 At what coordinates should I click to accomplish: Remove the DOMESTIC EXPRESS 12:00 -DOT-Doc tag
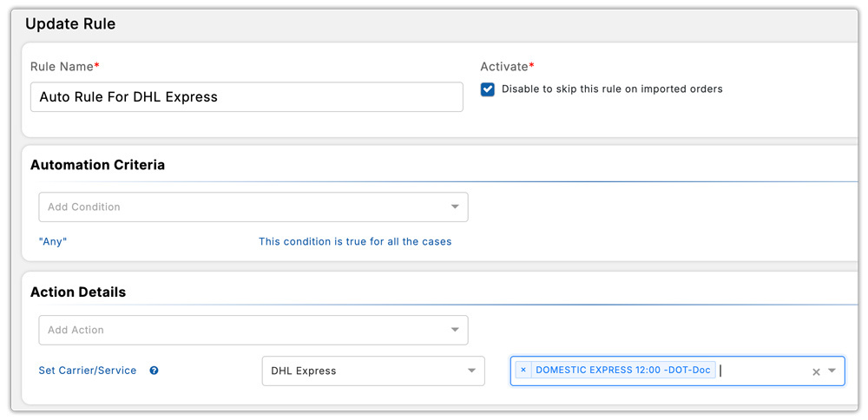click(523, 370)
